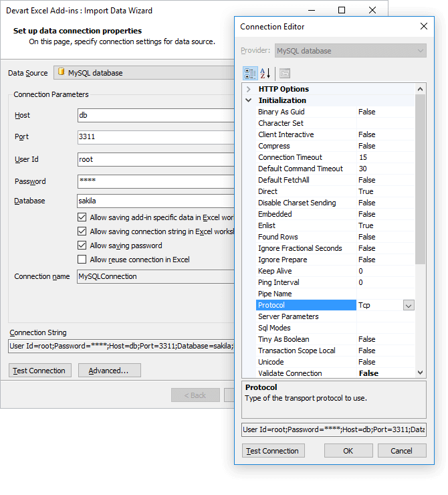The image size is (448, 495).
Task: Select the Unicode property row
Action: tap(306, 362)
